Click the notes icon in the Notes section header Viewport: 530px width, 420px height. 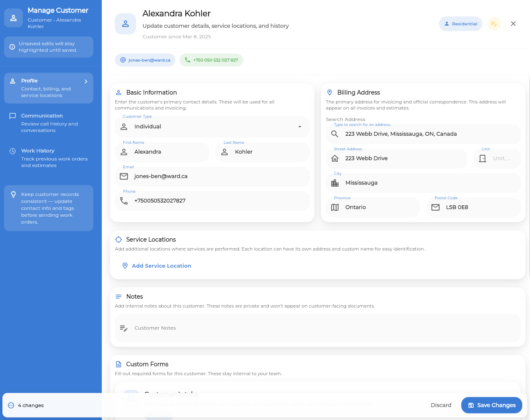tap(119, 296)
